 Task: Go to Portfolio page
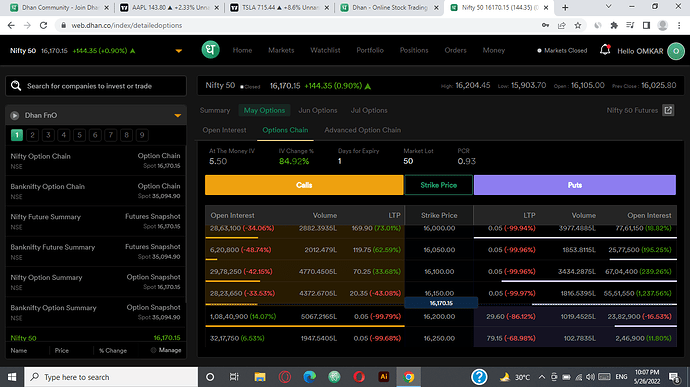coord(370,51)
